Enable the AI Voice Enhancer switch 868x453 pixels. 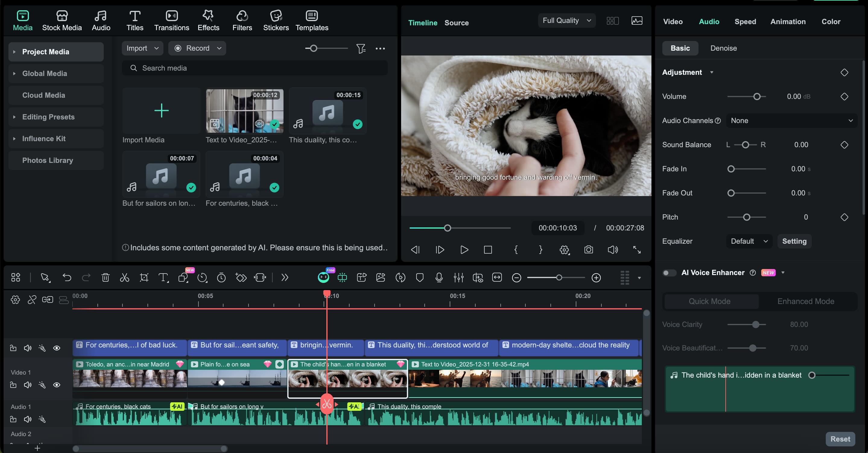coord(669,273)
